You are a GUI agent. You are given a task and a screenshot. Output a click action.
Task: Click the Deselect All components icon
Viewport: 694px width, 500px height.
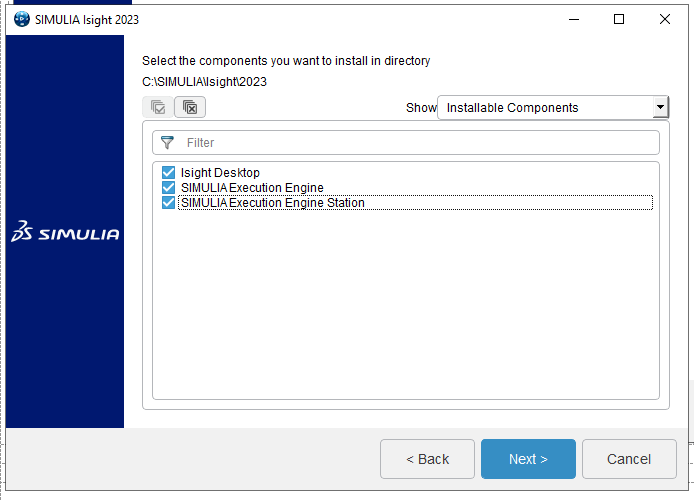pos(190,107)
